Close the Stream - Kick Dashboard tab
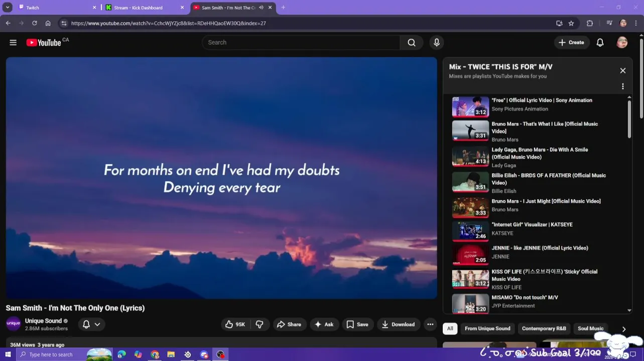 click(x=182, y=8)
